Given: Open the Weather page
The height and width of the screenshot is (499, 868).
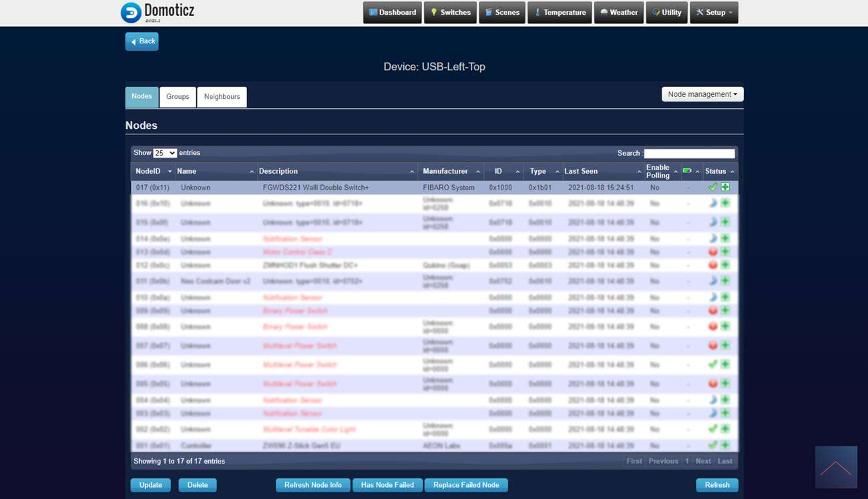Looking at the screenshot, I should [619, 13].
